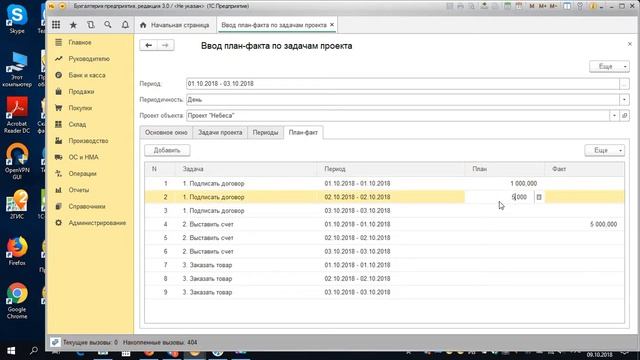Viewport: 640px width, 360px height.
Task: Open Этот компьютер desktop icon
Action: 17,69
